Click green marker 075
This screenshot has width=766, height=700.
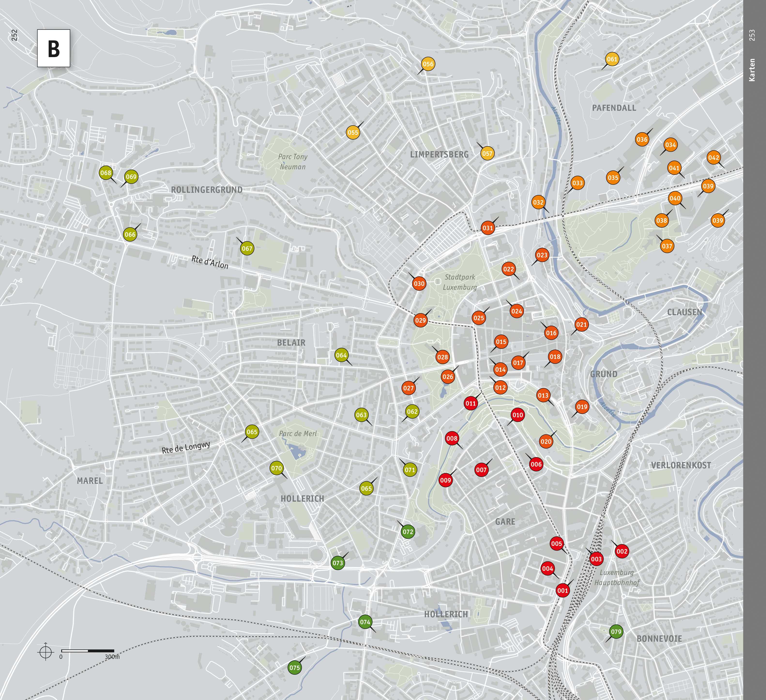(295, 667)
